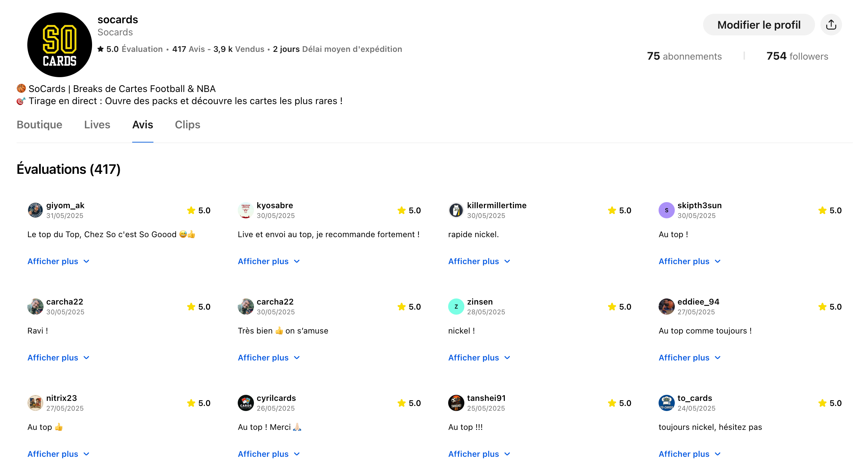Open kyosabre's Chicago Bulls avatar
The image size is (868, 475).
coord(246,210)
